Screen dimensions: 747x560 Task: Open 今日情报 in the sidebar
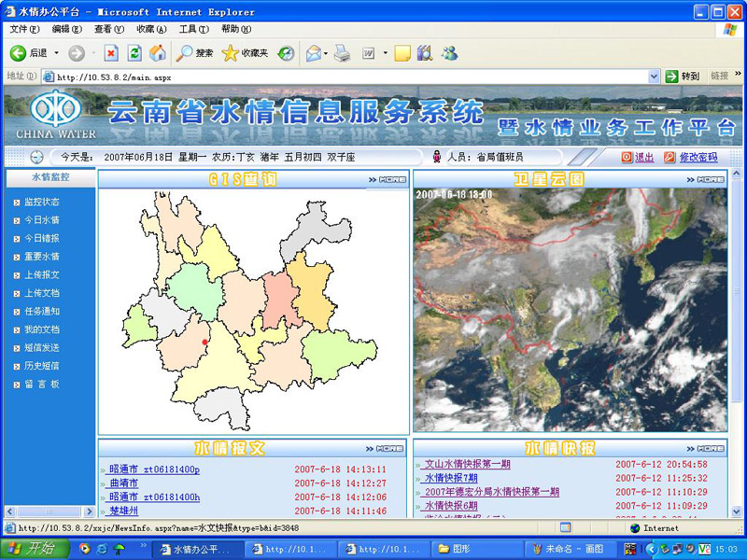point(42,238)
